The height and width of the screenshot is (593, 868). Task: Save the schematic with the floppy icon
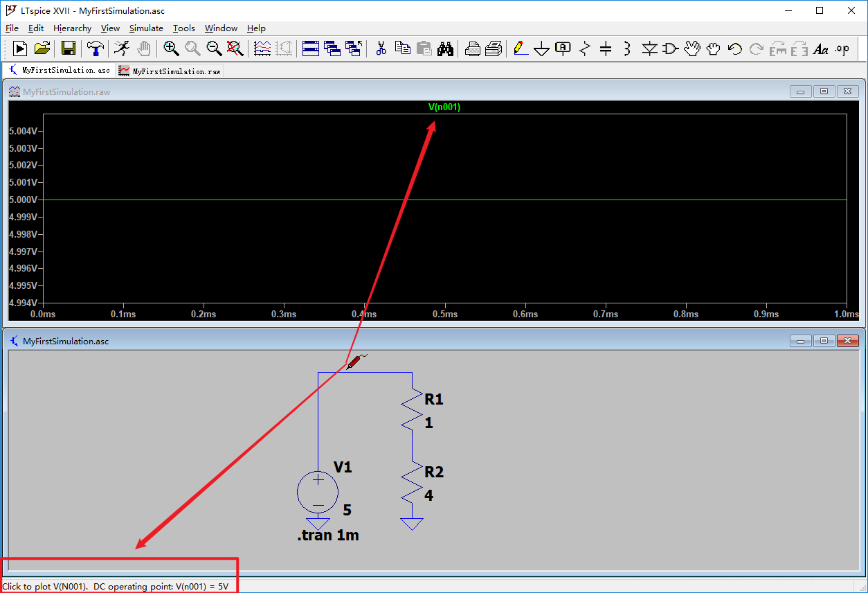[68, 48]
